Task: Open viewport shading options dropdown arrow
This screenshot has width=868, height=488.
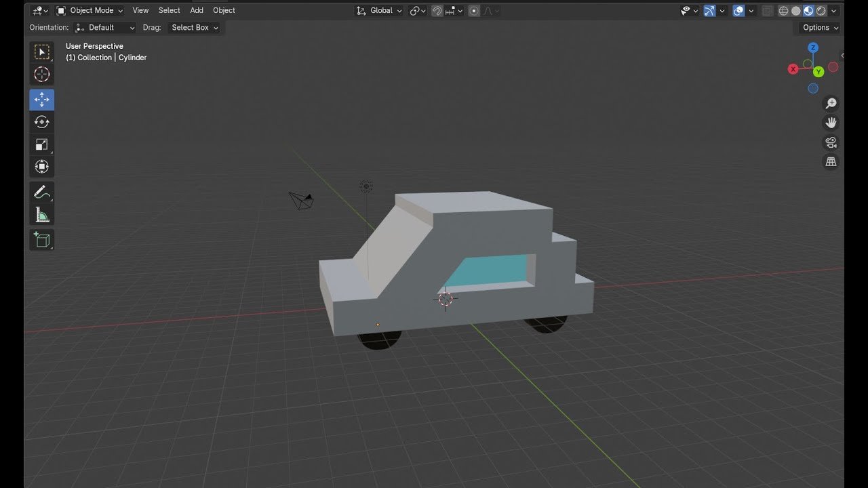Action: pos(835,10)
